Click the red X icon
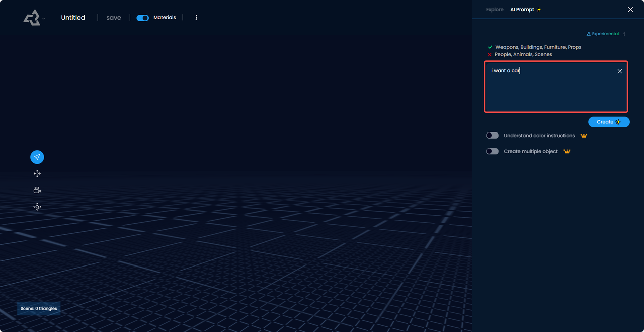This screenshot has width=644, height=332. pyautogui.click(x=490, y=54)
